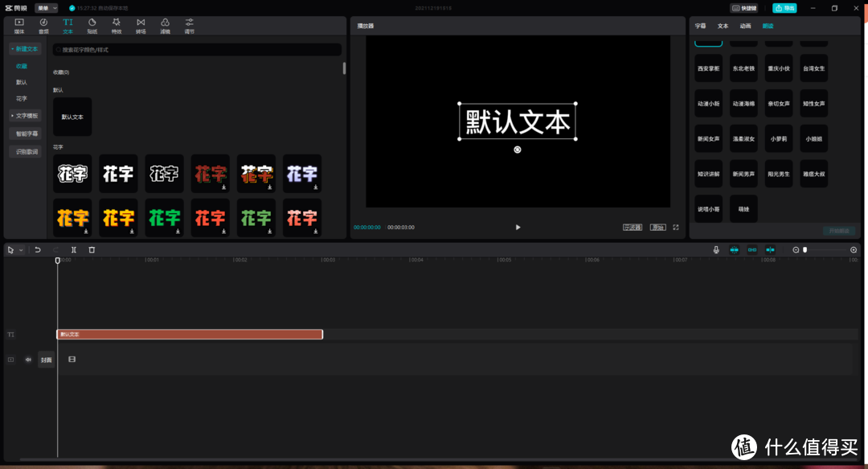This screenshot has height=469, width=868.
Task: Click the 导出 export button
Action: pos(785,8)
